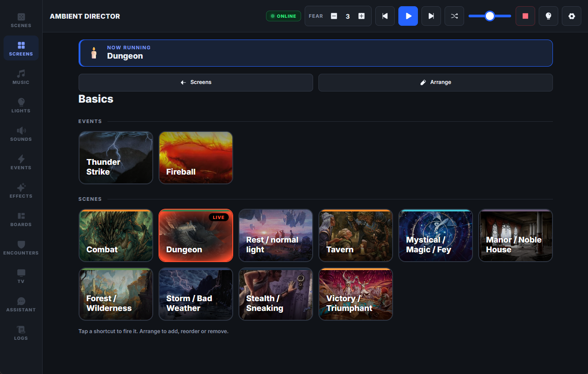Open the Events sidebar section
Image resolution: width=588 pixels, height=374 pixels.
[x=21, y=162]
